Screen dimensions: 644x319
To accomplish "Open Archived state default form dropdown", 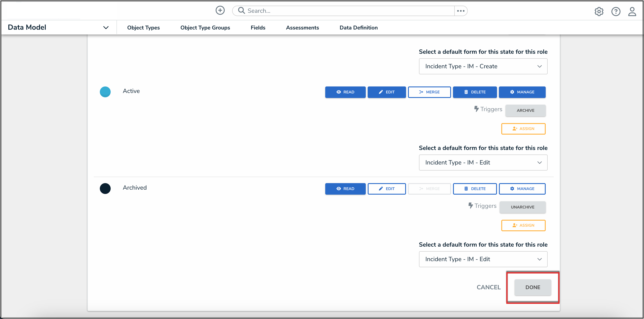I will [x=483, y=259].
